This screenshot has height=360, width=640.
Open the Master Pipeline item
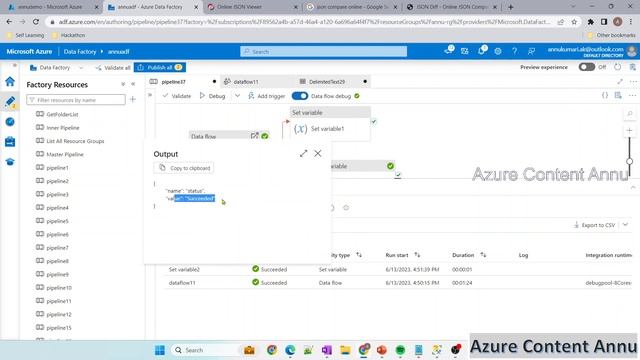[x=64, y=154]
